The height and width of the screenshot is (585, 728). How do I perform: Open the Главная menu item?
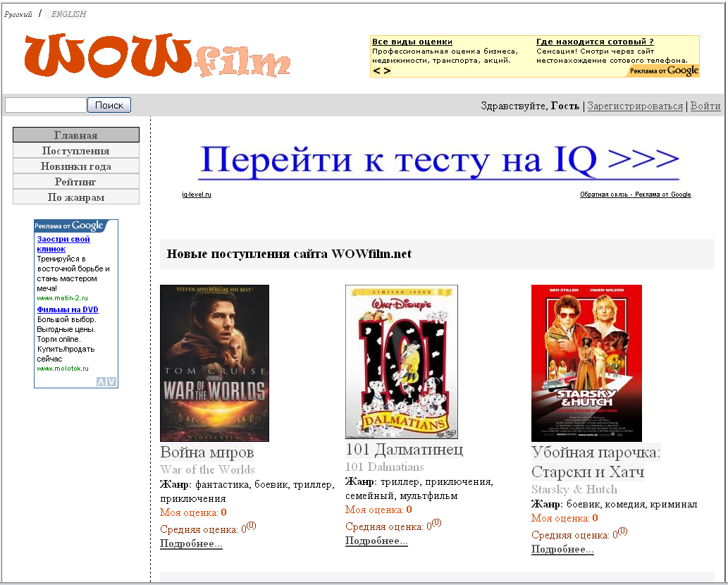(x=75, y=134)
